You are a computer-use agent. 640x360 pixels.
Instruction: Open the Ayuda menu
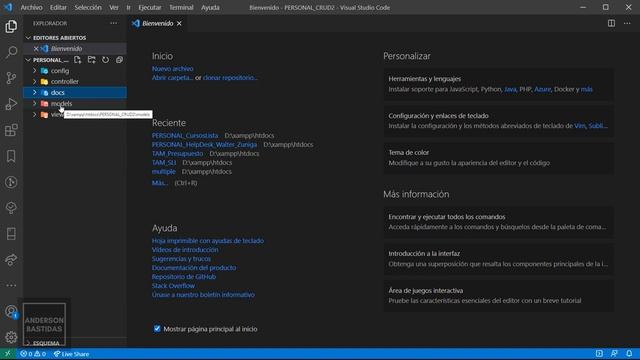pos(210,7)
